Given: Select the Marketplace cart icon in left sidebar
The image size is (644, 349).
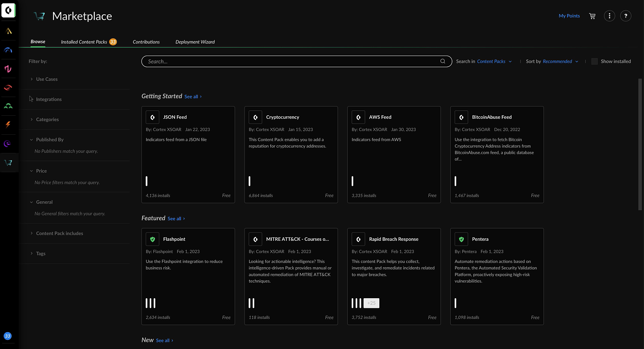Looking at the screenshot, I should 8,162.
